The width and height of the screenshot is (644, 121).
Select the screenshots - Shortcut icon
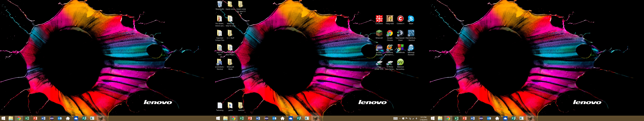pyautogui.click(x=220, y=64)
